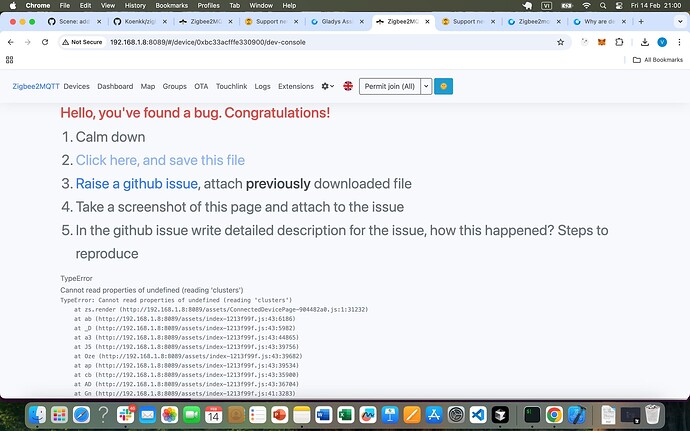Image resolution: width=690 pixels, height=431 pixels.
Task: Navigate to the OTA page
Action: click(x=201, y=87)
